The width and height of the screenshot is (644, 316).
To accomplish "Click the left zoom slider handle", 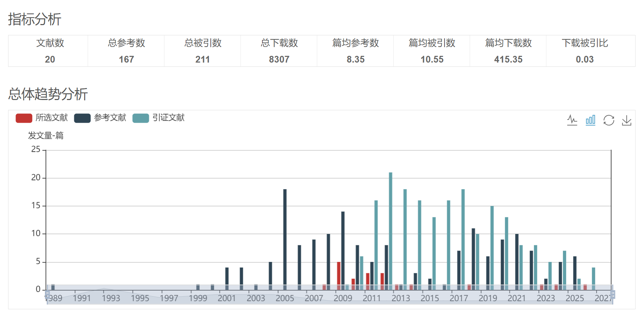I will coord(47,294).
